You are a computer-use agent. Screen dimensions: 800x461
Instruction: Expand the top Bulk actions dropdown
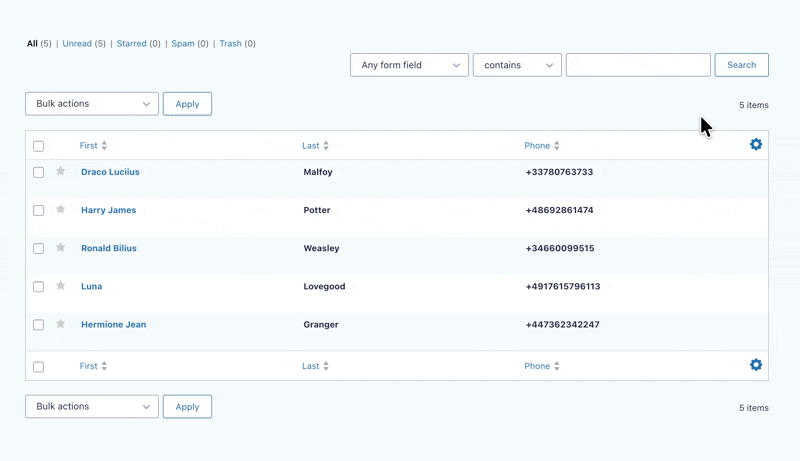coord(92,104)
